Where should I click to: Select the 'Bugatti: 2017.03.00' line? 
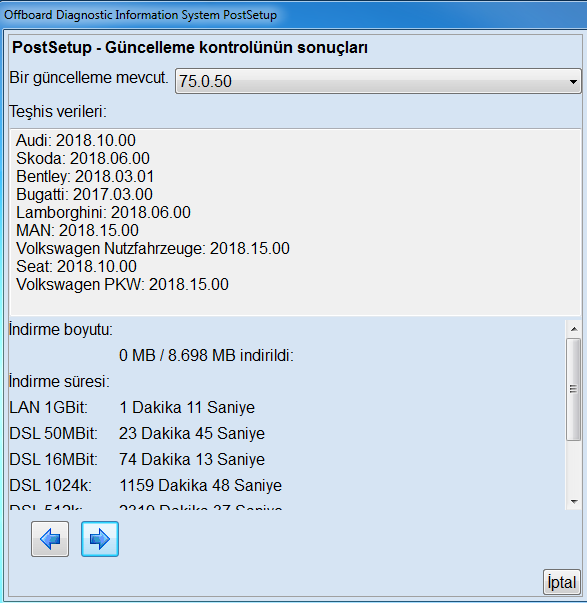pyautogui.click(x=84, y=194)
